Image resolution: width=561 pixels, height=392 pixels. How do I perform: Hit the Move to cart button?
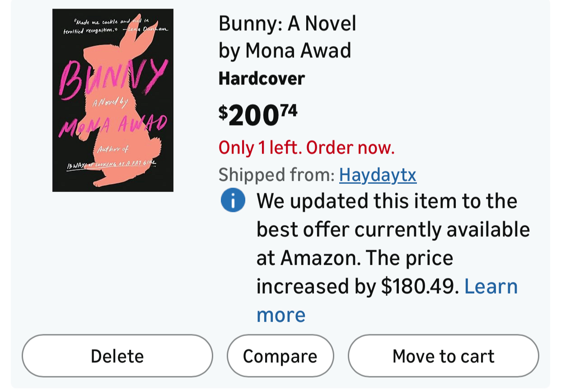tap(443, 356)
